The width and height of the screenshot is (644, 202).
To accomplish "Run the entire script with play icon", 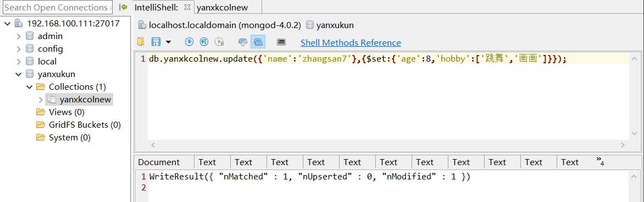I will 189,41.
